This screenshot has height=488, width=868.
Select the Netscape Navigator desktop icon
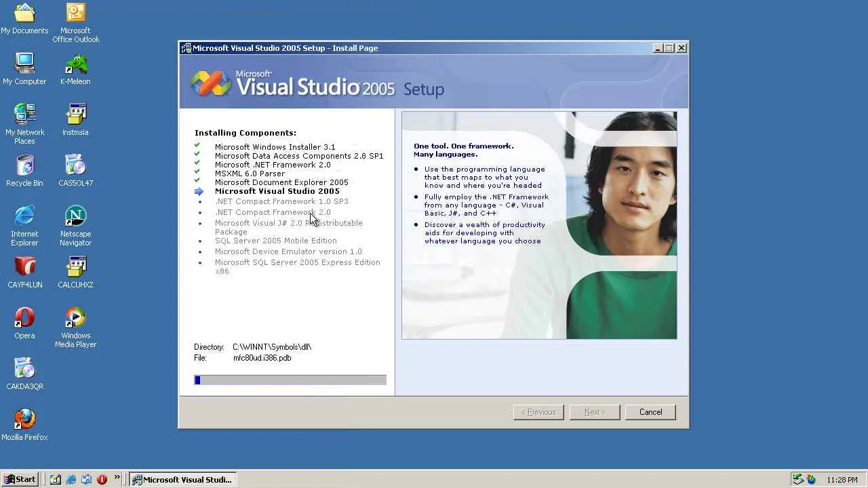pyautogui.click(x=75, y=225)
